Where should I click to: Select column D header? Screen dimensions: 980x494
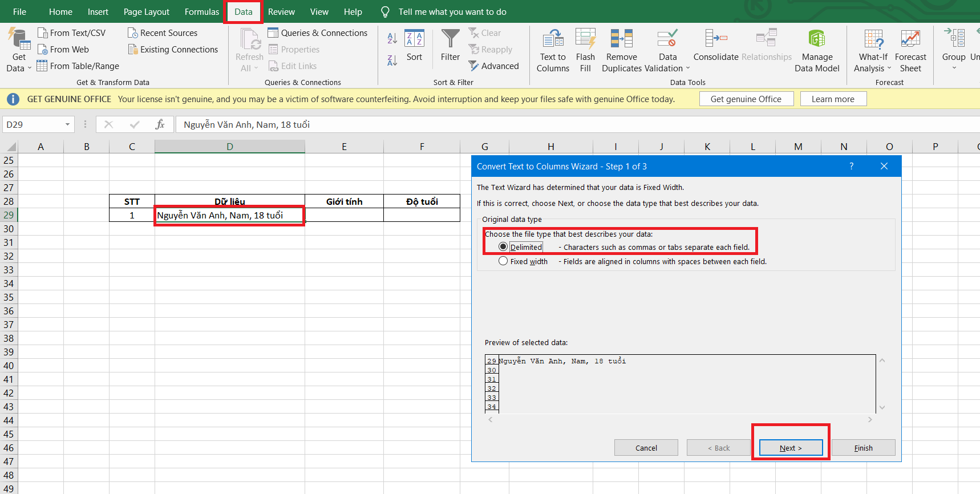click(230, 147)
